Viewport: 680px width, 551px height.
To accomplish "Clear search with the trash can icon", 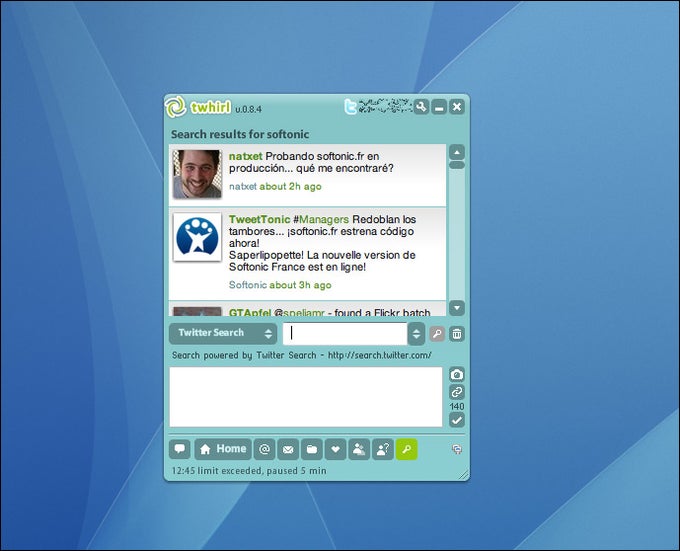I will [x=457, y=334].
